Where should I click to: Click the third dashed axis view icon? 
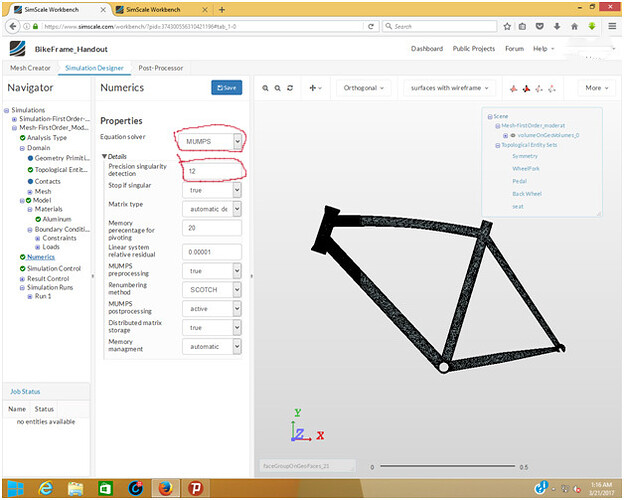coord(539,88)
